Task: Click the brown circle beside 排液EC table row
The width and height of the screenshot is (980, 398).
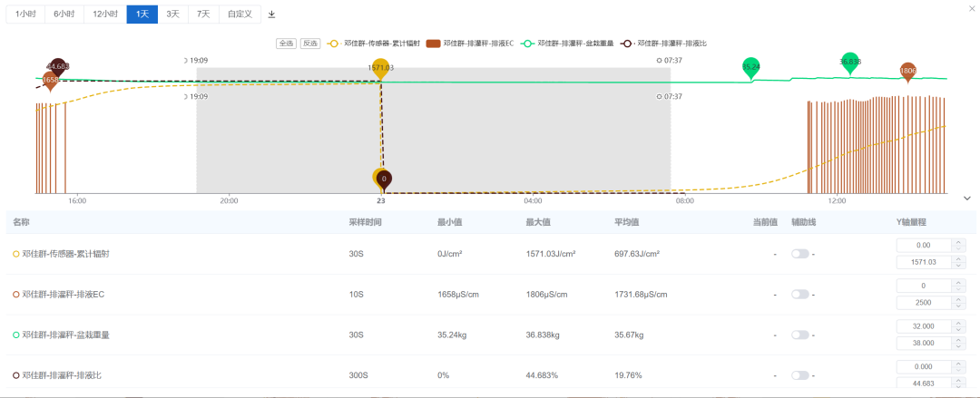Action: point(16,295)
